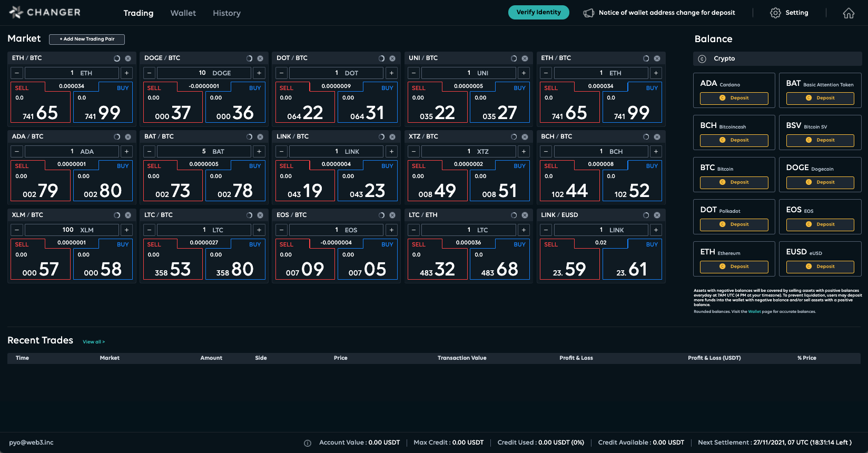Screen dimensions: 868x453
Task: Close the ADA / BTC pair card
Action: coord(128,137)
